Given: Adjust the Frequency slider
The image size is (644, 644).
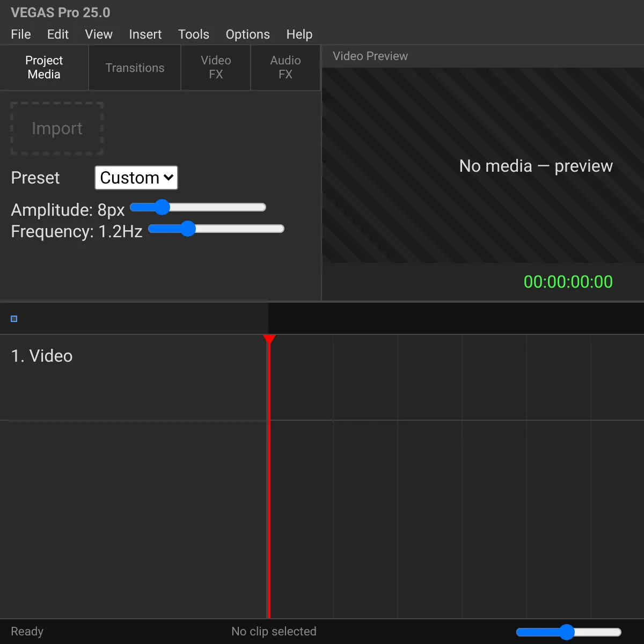Looking at the screenshot, I should (x=216, y=229).
